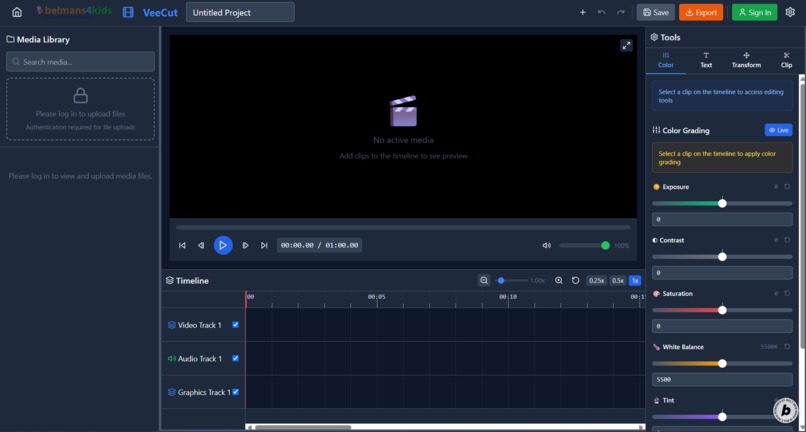Click the Exposure value input
This screenshot has height=432, width=806.
(722, 219)
